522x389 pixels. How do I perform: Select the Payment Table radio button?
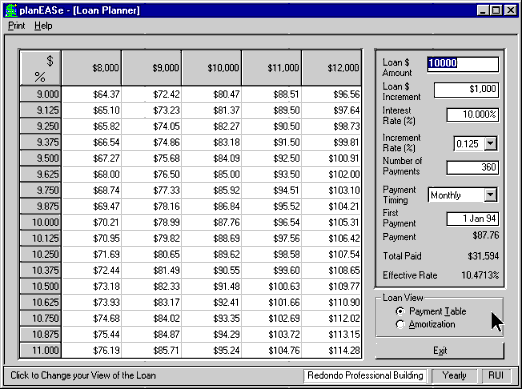[400, 311]
